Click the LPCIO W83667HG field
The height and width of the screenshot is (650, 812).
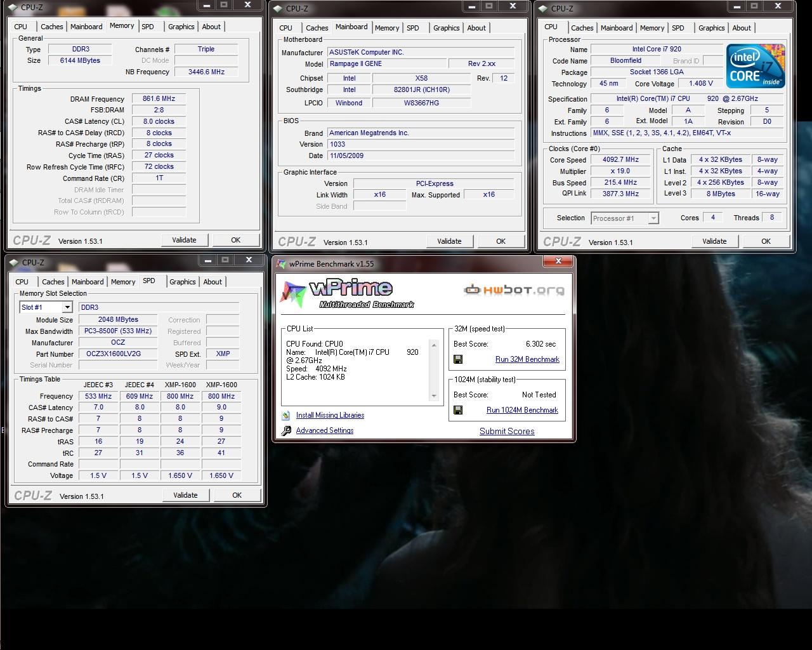(421, 102)
